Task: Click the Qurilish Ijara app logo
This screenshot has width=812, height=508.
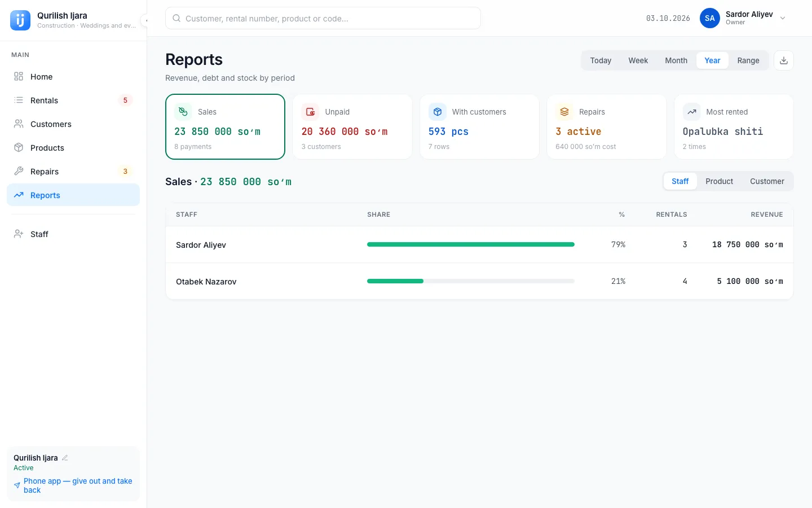Action: point(20,20)
